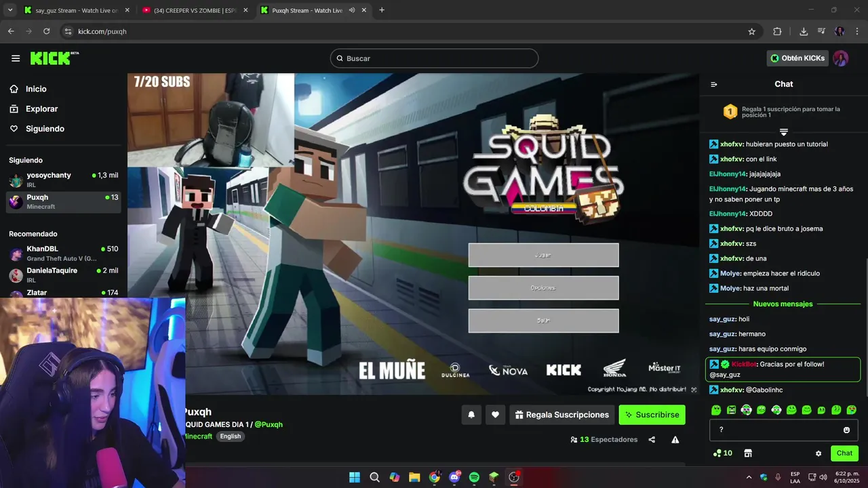Open a new browser tab
Viewport: 868px width, 488px height.
tap(382, 10)
